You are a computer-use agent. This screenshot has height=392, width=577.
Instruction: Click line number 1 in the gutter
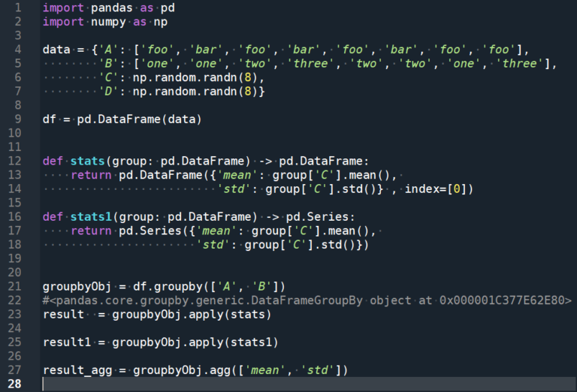pyautogui.click(x=18, y=8)
